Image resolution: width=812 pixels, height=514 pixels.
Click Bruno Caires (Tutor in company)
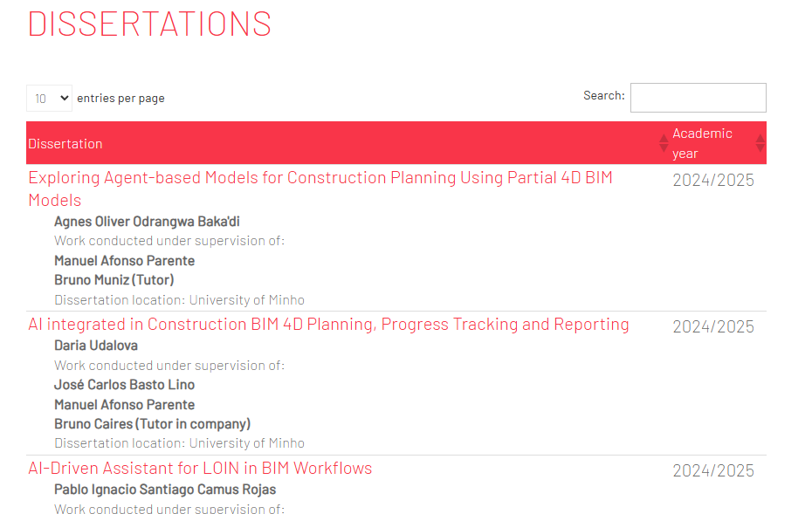point(152,424)
